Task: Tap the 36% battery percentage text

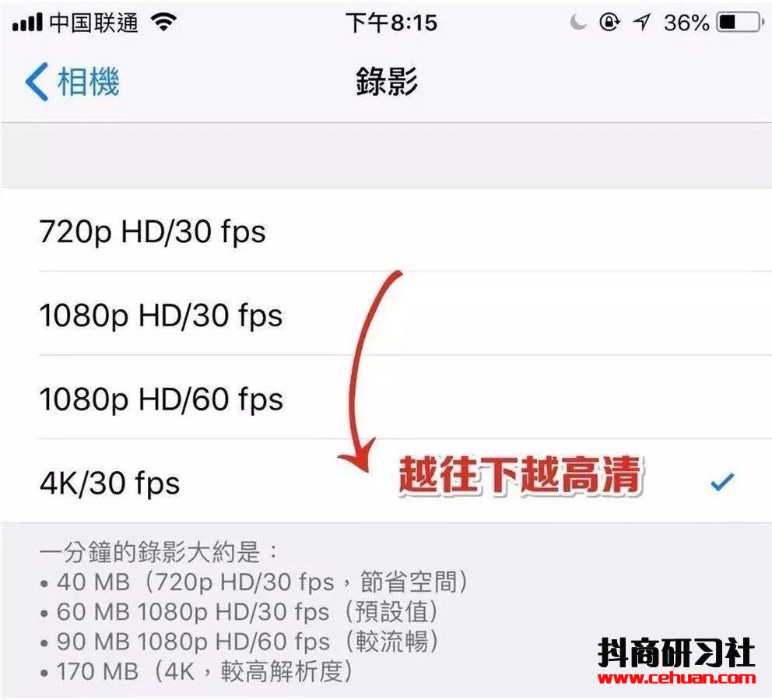Action: (686, 23)
